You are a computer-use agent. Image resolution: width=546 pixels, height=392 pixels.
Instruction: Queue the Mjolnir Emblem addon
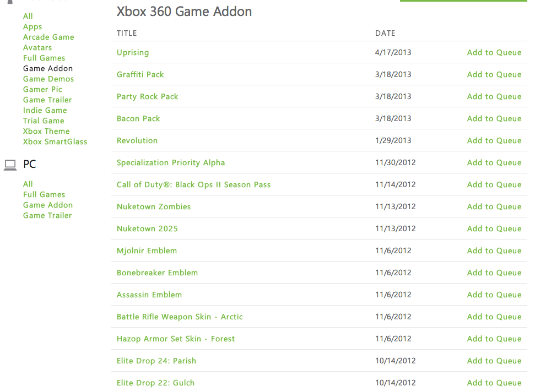[494, 251]
